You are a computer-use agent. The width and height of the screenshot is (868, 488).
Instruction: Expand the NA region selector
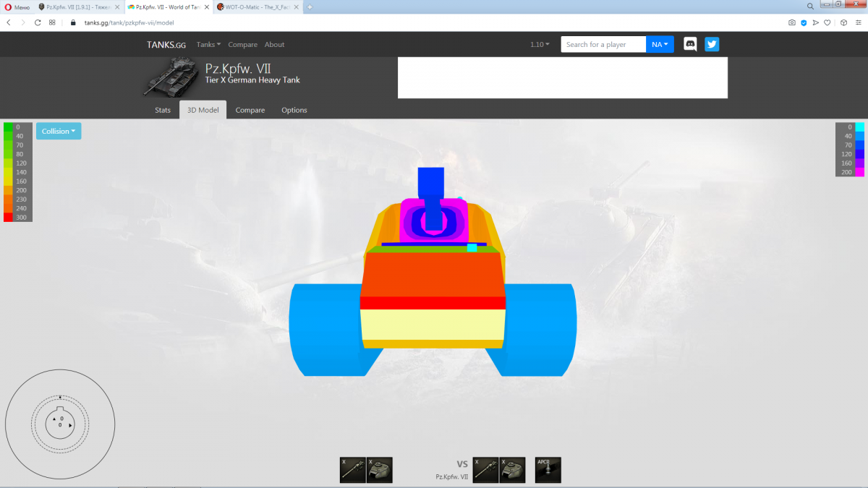[x=660, y=44]
